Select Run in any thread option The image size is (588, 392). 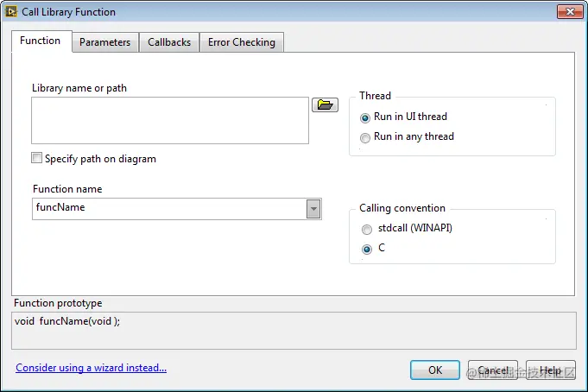(x=366, y=137)
